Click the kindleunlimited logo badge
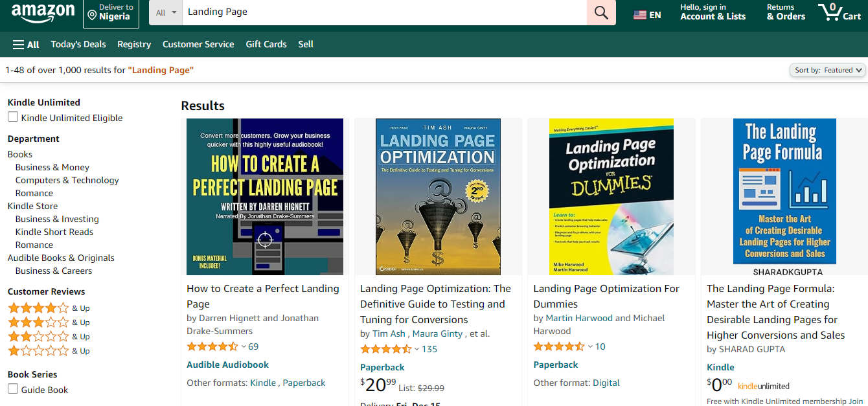 [764, 387]
